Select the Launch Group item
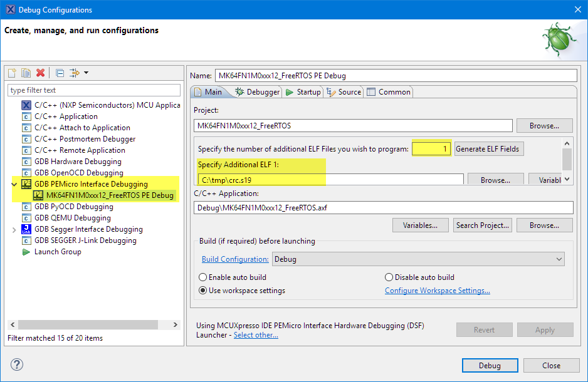 click(x=58, y=252)
